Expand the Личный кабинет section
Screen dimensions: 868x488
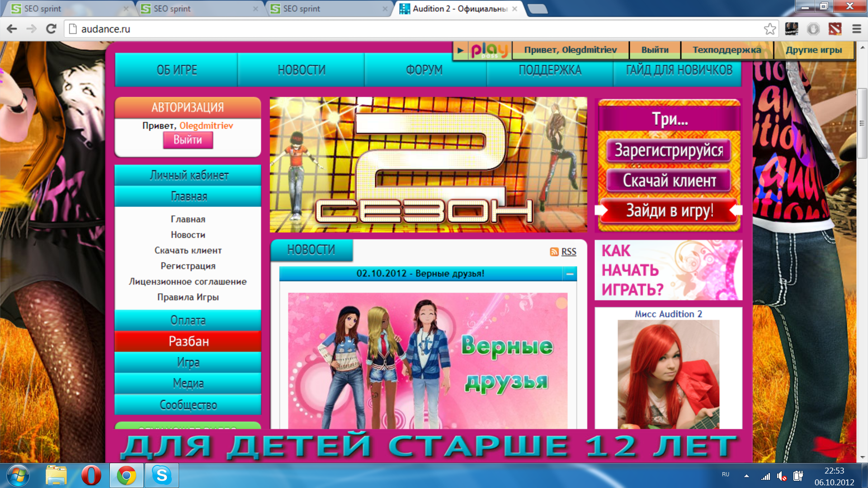click(x=188, y=175)
